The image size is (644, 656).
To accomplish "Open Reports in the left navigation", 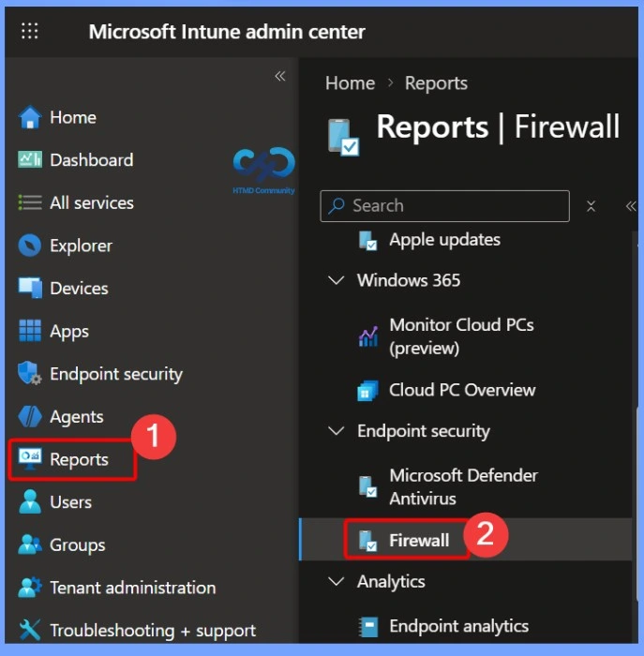I will point(79,459).
